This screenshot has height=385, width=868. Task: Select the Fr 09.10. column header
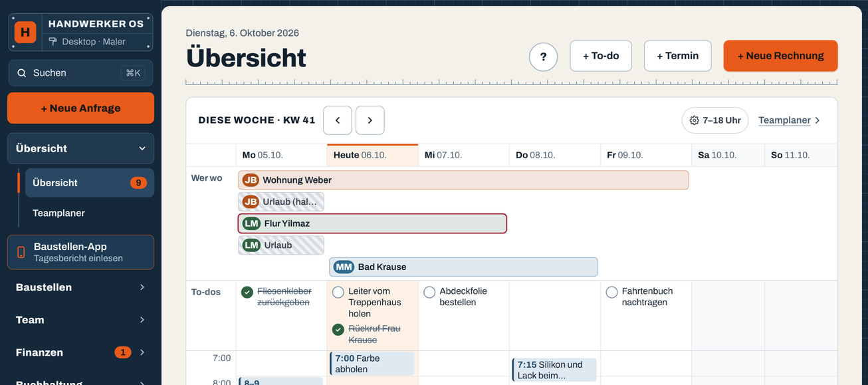point(645,155)
